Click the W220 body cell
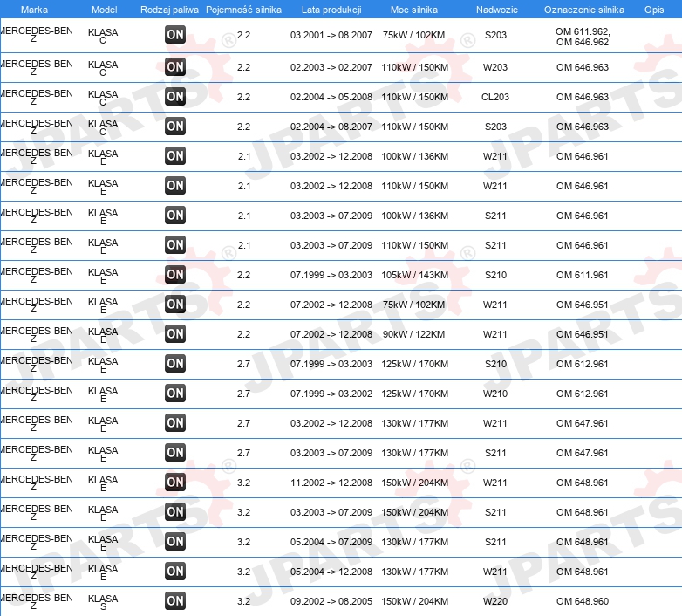The width and height of the screenshot is (682, 616). tap(495, 601)
